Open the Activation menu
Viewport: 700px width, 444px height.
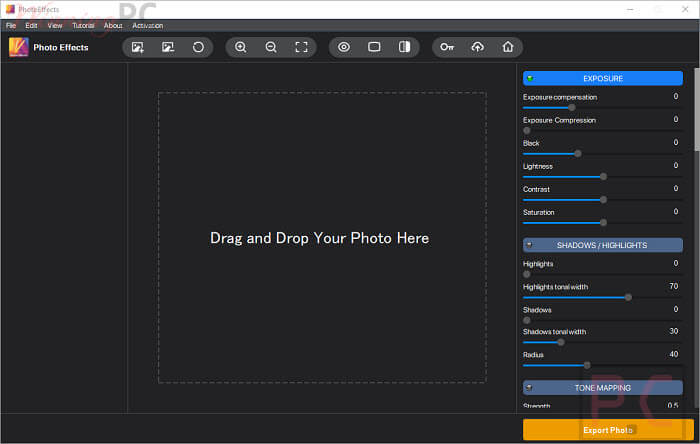pos(148,25)
